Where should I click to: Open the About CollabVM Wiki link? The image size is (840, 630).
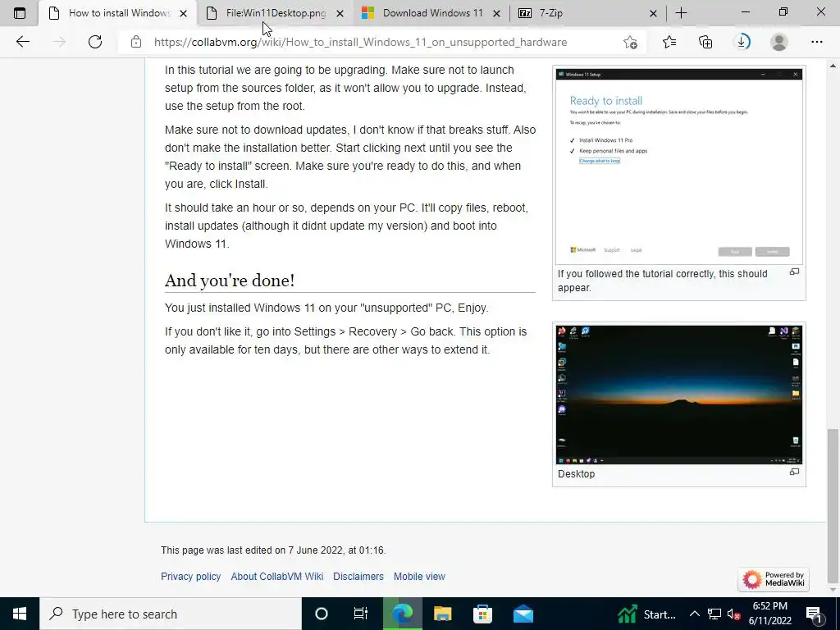[277, 577]
